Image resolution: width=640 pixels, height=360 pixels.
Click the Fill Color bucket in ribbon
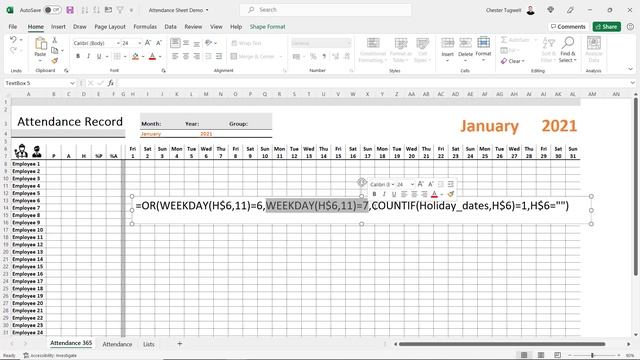tap(135, 56)
